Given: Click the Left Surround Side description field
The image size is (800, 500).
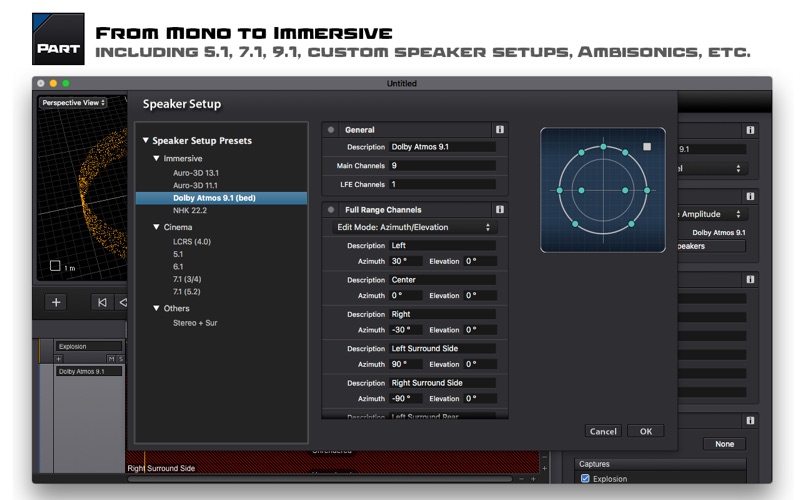Looking at the screenshot, I should (442, 348).
